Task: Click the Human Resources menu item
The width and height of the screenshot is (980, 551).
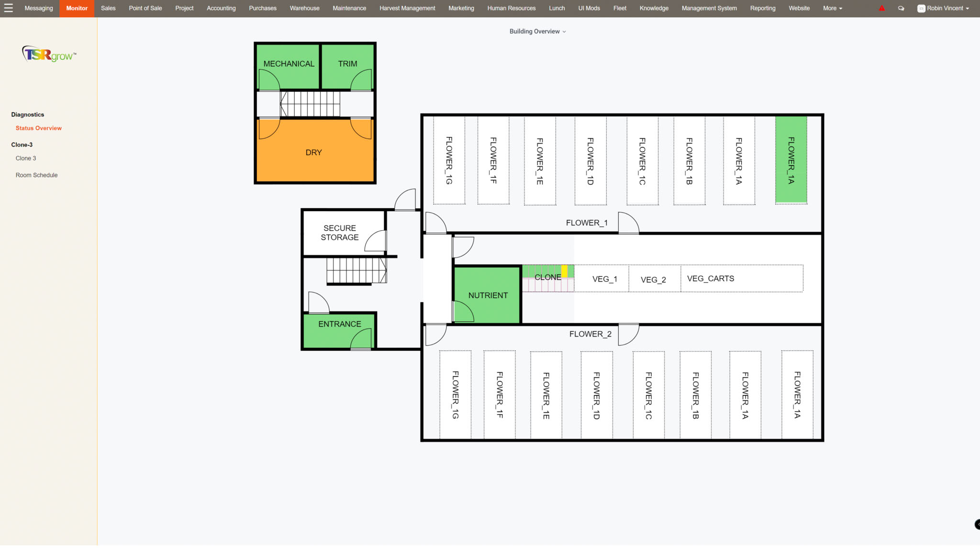Action: pyautogui.click(x=512, y=8)
